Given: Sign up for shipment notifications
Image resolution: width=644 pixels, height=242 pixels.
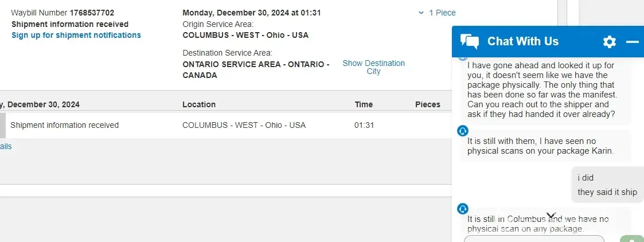Looking at the screenshot, I should point(76,35).
